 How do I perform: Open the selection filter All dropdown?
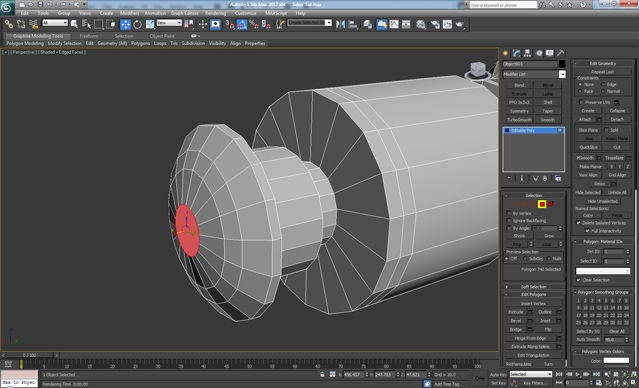[x=55, y=23]
